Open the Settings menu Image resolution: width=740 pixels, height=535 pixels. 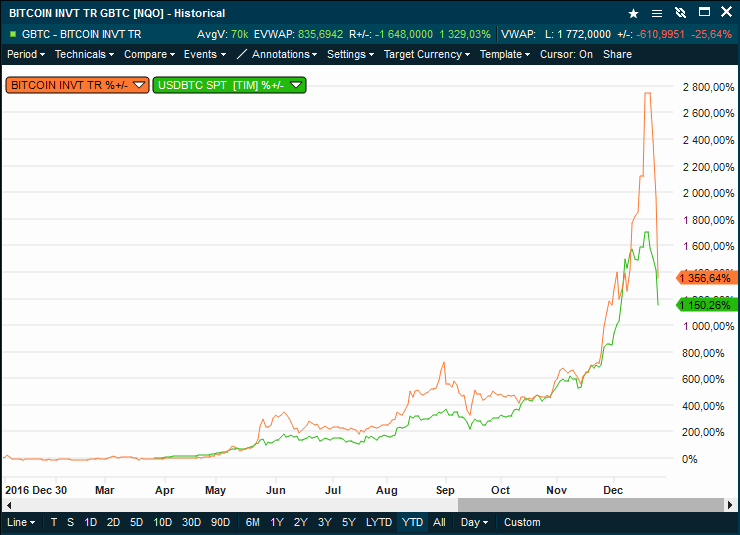[351, 54]
